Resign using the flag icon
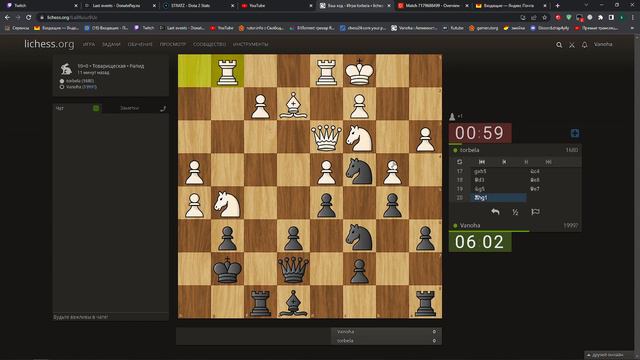 click(x=535, y=212)
